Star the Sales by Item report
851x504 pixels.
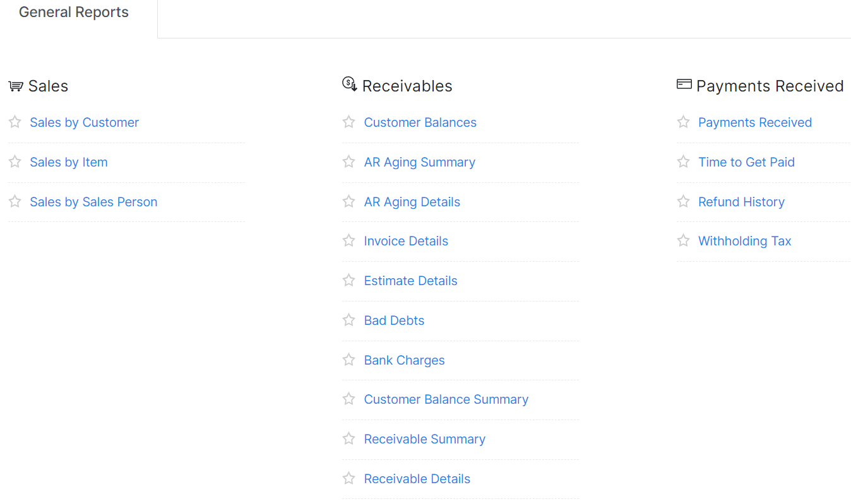(x=15, y=161)
